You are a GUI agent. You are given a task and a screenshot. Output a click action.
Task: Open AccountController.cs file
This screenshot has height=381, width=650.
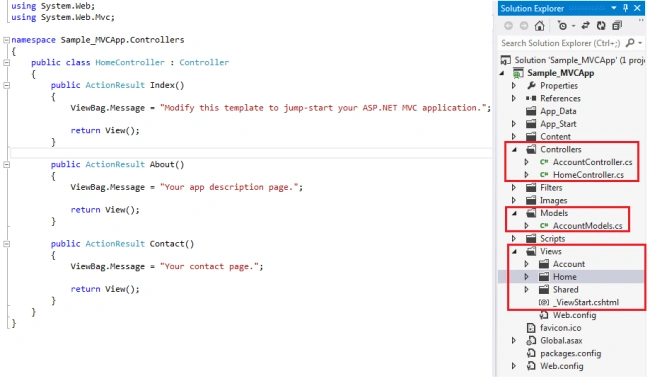click(592, 162)
